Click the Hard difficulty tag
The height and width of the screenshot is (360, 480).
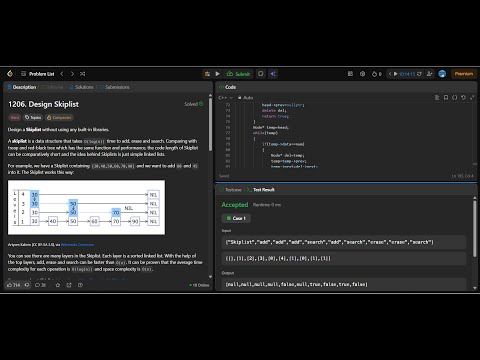(15, 117)
